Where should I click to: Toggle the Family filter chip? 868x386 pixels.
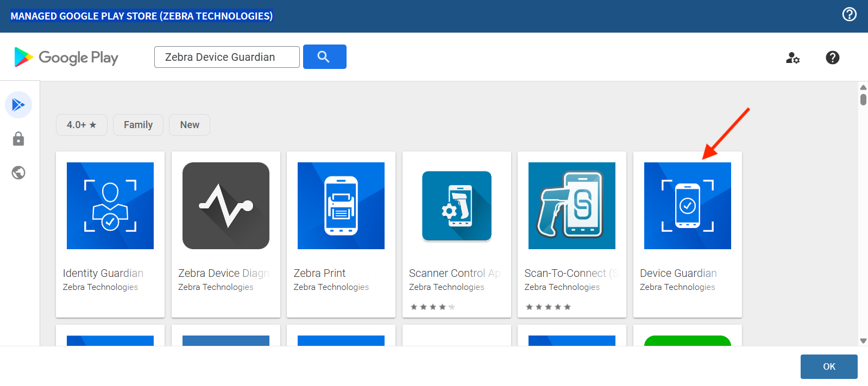[x=138, y=125]
